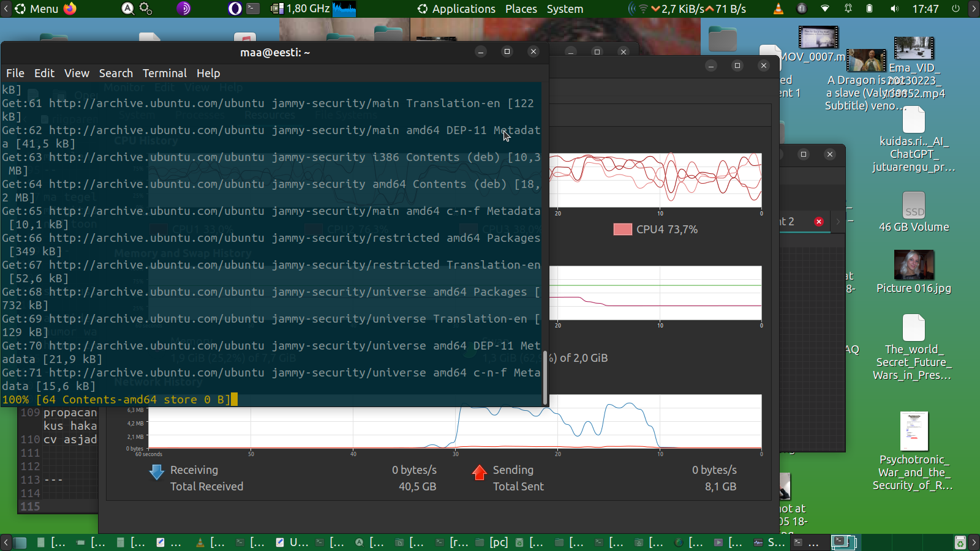Select the kuidas.ri._AI_ChatGPT document icon
Image resolution: width=980 pixels, height=551 pixels.
click(x=914, y=119)
